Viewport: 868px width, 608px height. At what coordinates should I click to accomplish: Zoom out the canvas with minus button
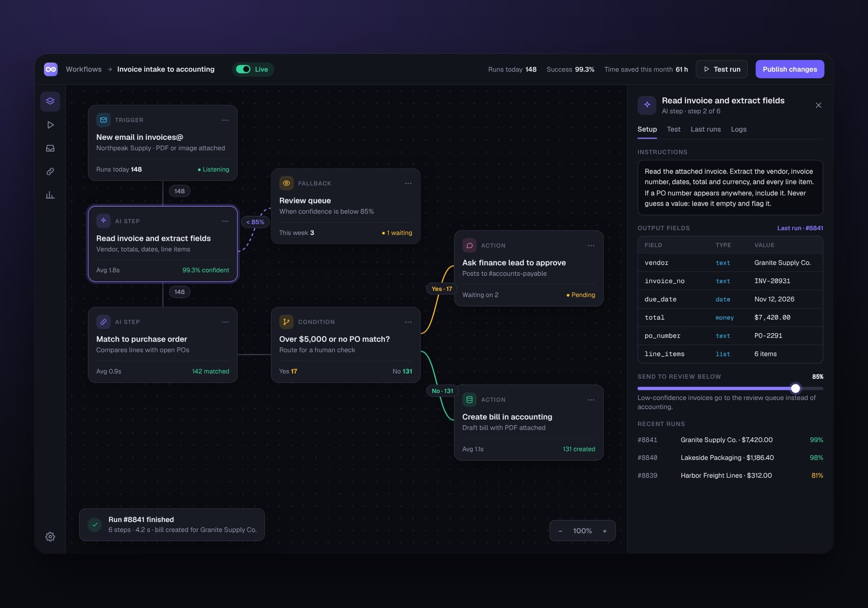560,531
